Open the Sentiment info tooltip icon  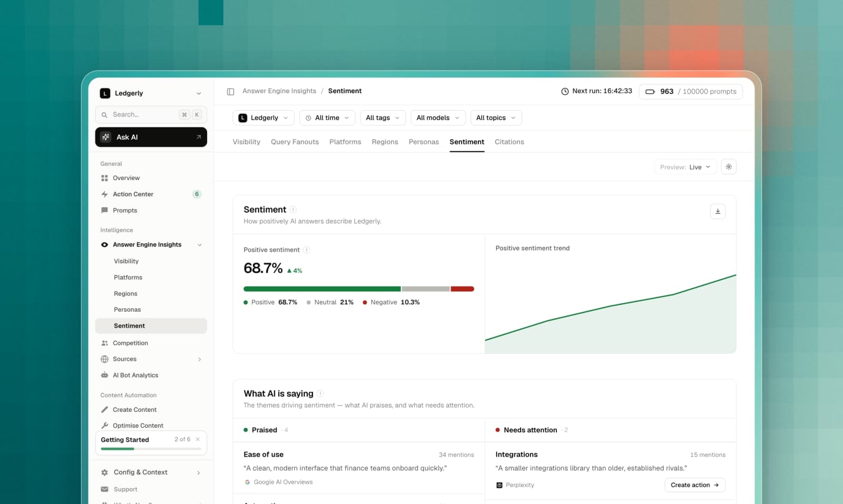(293, 210)
